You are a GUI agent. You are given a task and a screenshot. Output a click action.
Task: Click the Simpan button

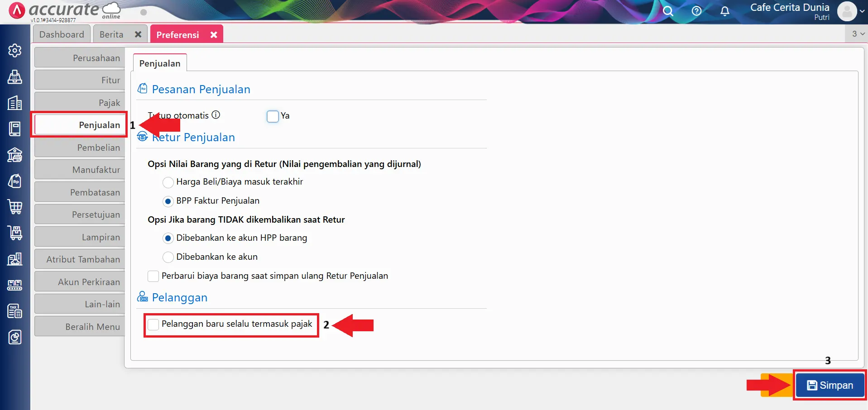[830, 385]
